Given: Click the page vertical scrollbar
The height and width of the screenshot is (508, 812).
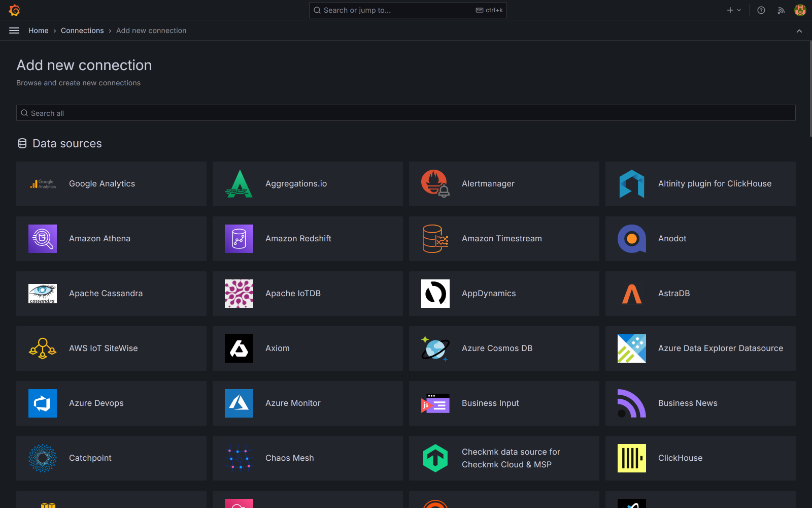Looking at the screenshot, I should click(810, 89).
